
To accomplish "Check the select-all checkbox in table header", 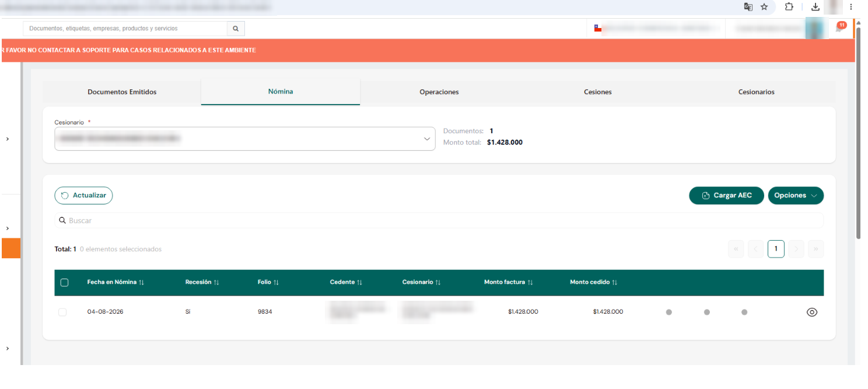I will (64, 283).
